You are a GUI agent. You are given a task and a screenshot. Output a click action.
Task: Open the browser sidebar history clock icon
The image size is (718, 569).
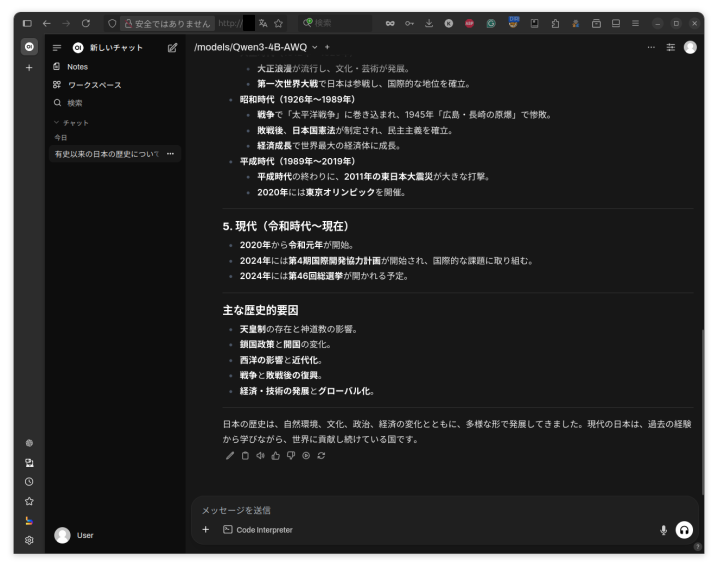pos(29,482)
